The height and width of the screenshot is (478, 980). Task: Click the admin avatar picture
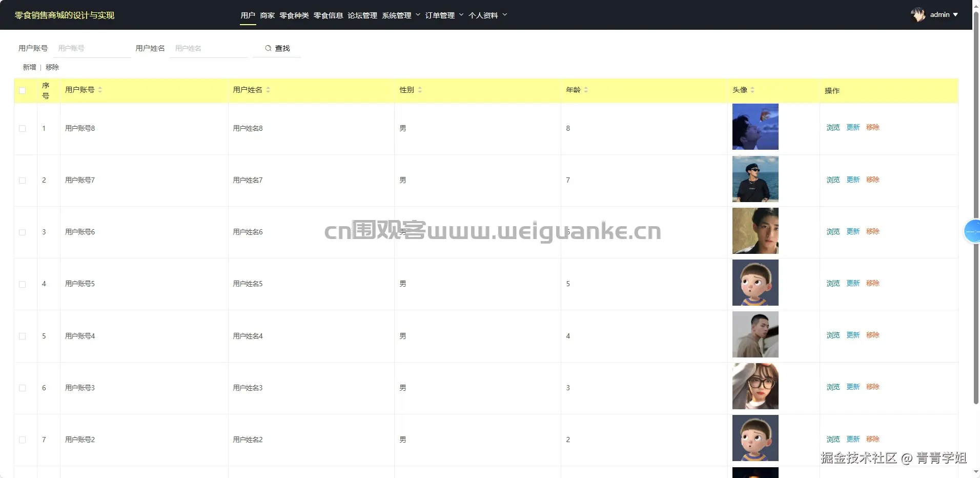click(918, 15)
